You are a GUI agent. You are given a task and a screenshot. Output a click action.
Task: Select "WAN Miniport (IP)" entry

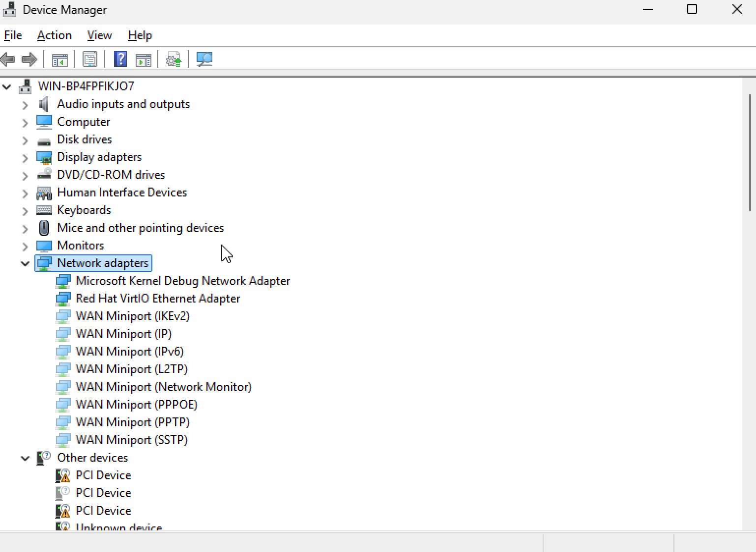click(124, 334)
